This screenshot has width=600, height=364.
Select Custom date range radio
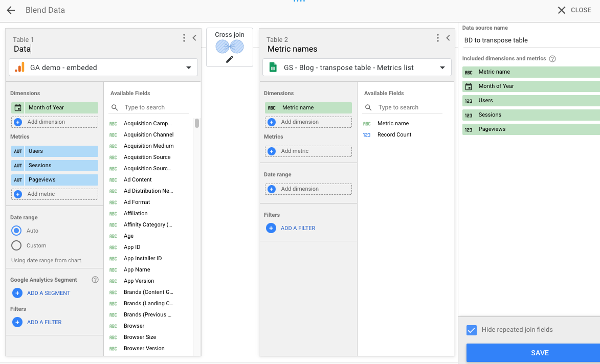click(16, 245)
